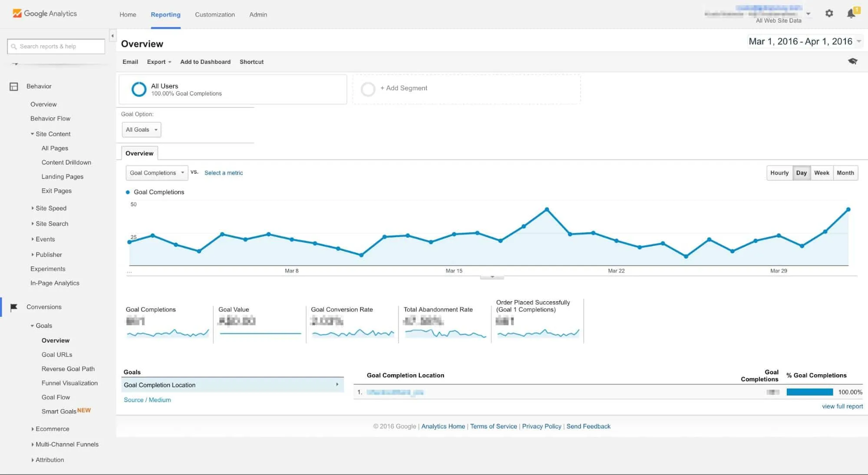The width and height of the screenshot is (868, 475).
Task: Click the Conversions flag icon
Action: (14, 307)
